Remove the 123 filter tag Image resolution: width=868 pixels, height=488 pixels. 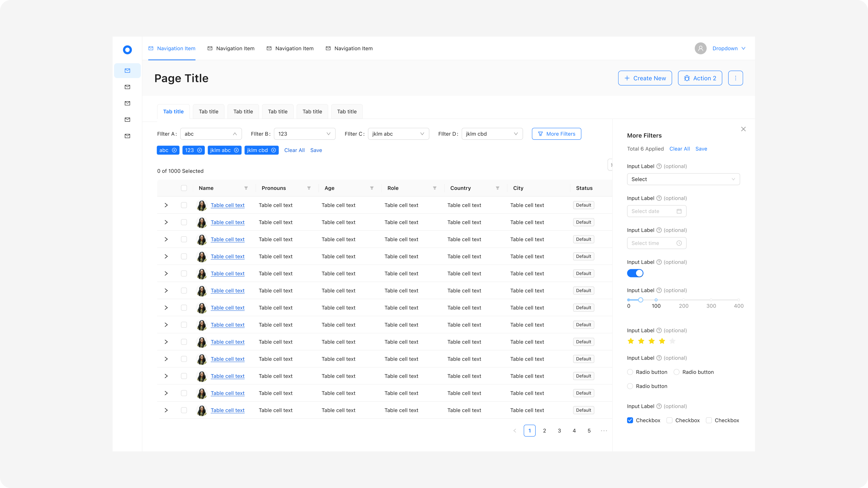click(x=200, y=150)
